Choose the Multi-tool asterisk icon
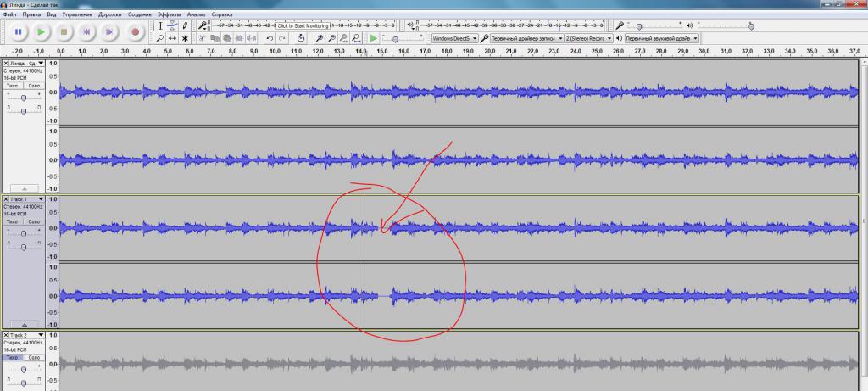Image resolution: width=868 pixels, height=391 pixels. click(x=185, y=38)
